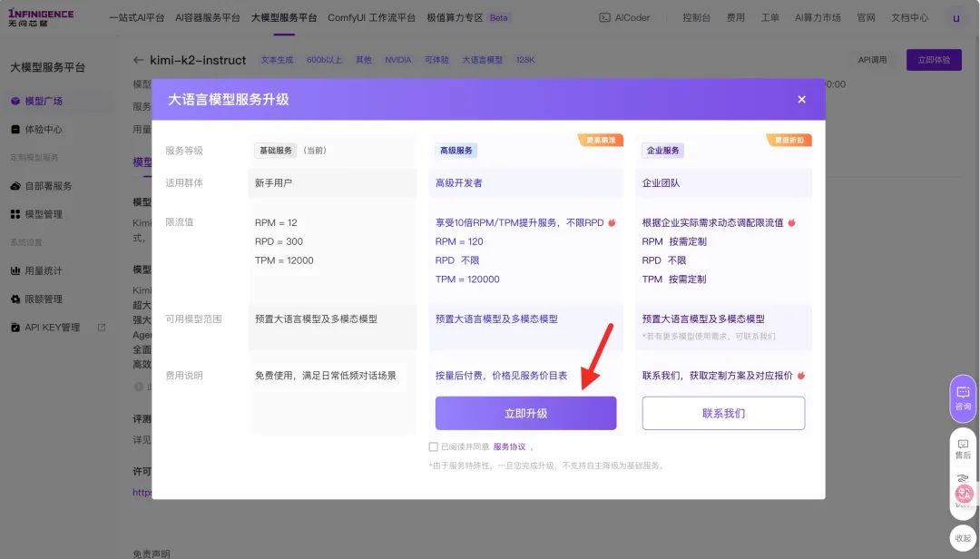This screenshot has width=980, height=559.
Task: Click the "TPM = 12000" value
Action: (284, 260)
